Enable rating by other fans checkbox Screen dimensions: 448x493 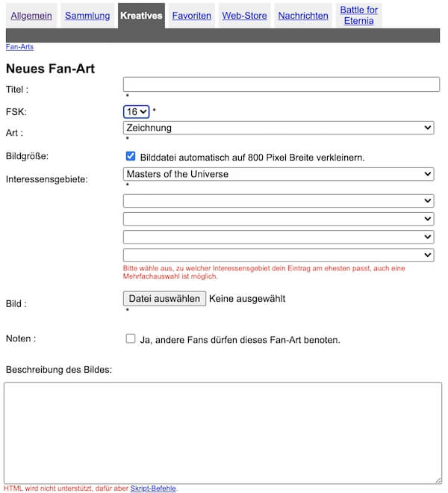(131, 338)
